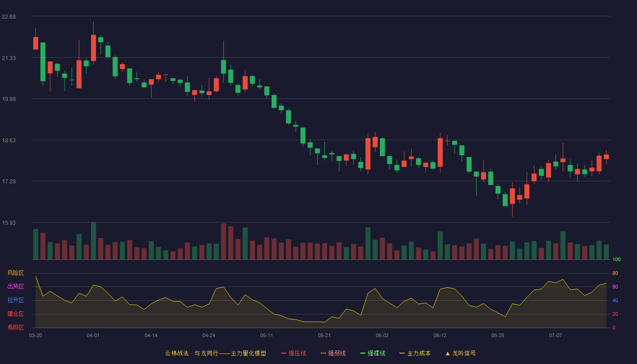The height and width of the screenshot is (364, 637).
Task: Click the 15.93 price axis label
Action: [x=9, y=223]
